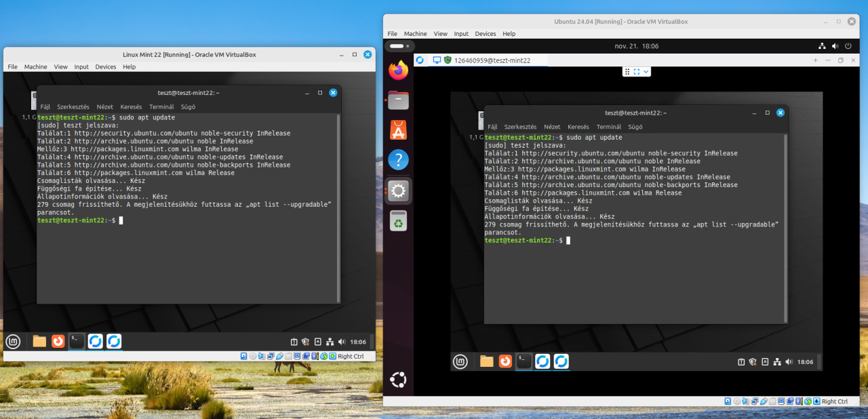The width and height of the screenshot is (868, 419).
Task: Open the Mint start menu inside the Ubuntu VM remote session
Action: tap(460, 361)
